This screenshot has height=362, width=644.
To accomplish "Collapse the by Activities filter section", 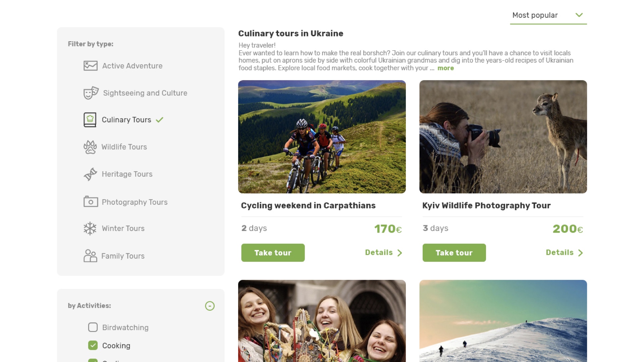I will click(x=210, y=306).
